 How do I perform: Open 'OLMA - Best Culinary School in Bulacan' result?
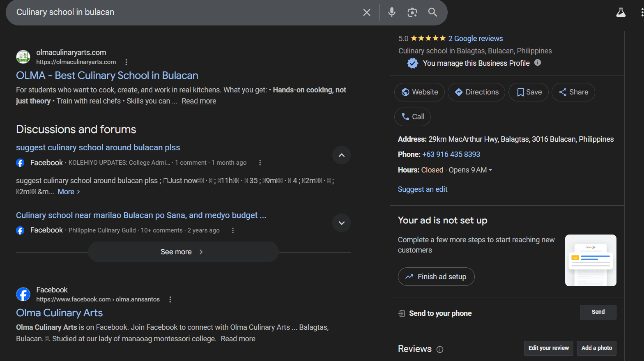[x=107, y=76]
